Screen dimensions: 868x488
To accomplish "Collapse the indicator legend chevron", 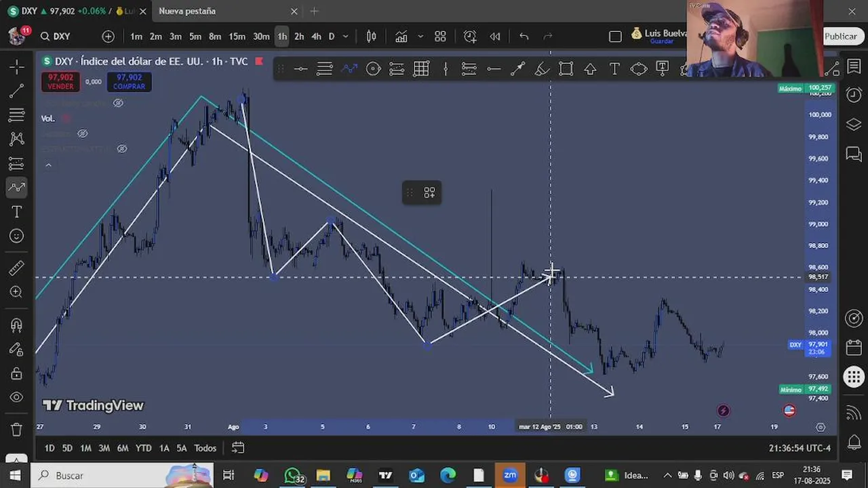I will [48, 165].
